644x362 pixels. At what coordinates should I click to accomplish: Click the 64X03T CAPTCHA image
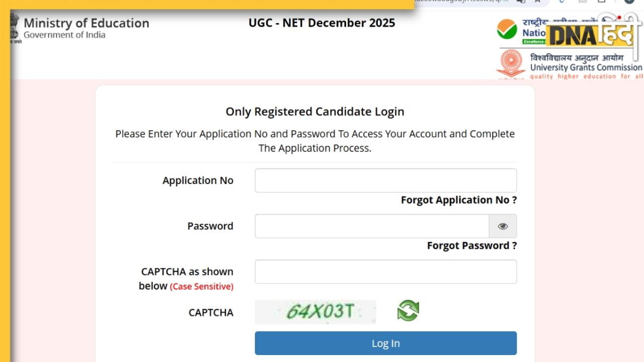pyautogui.click(x=315, y=312)
